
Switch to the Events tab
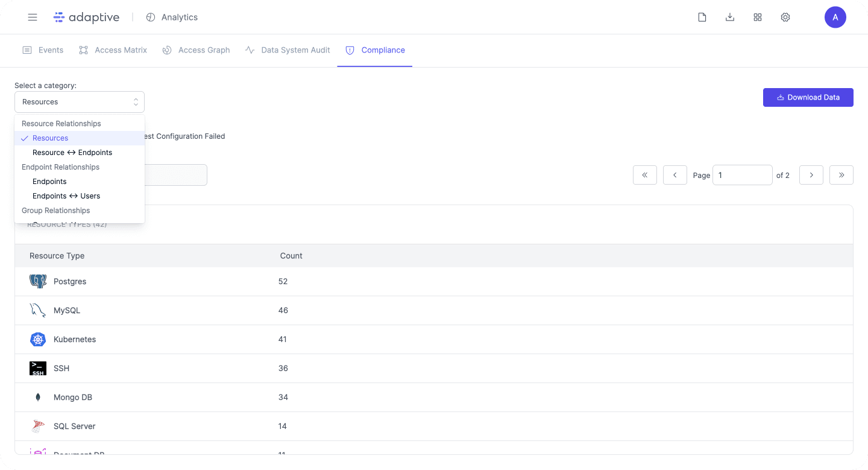[x=43, y=50]
